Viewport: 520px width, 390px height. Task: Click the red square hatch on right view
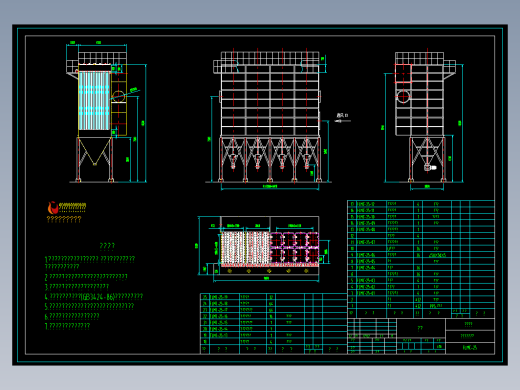[403, 73]
